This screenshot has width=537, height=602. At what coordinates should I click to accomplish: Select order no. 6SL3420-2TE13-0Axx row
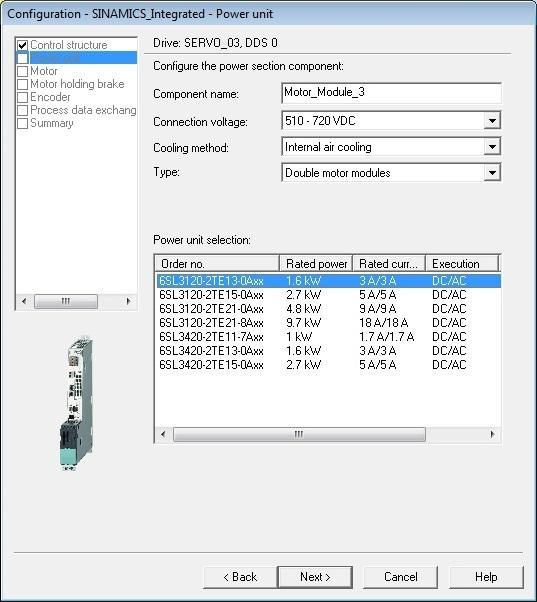pyautogui.click(x=329, y=351)
